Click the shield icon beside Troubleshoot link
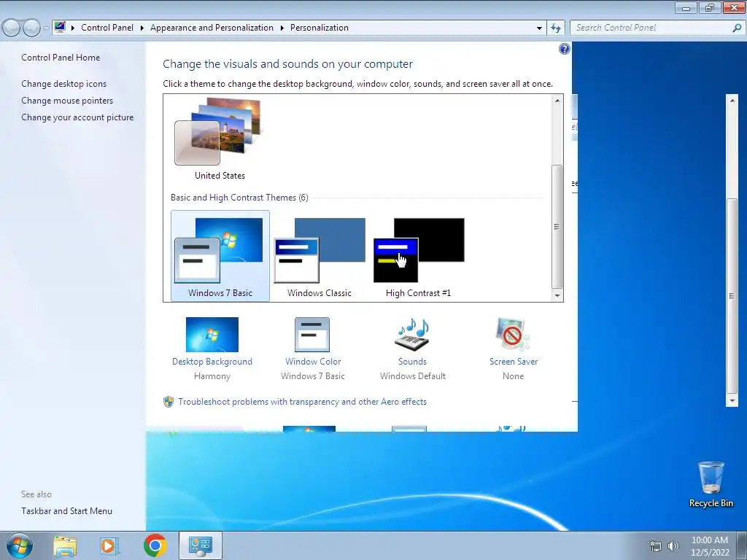Image resolution: width=747 pixels, height=560 pixels. (x=169, y=402)
